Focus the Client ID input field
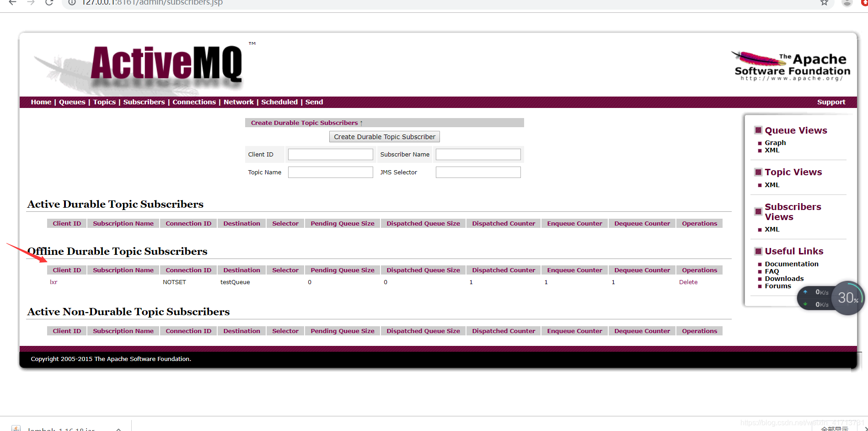This screenshot has width=868, height=431. pos(330,155)
